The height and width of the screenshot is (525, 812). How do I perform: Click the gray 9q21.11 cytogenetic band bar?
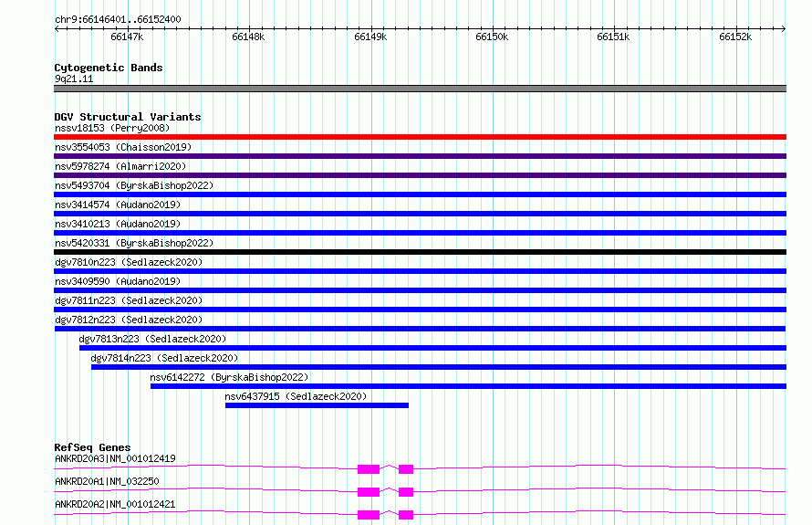[x=420, y=89]
